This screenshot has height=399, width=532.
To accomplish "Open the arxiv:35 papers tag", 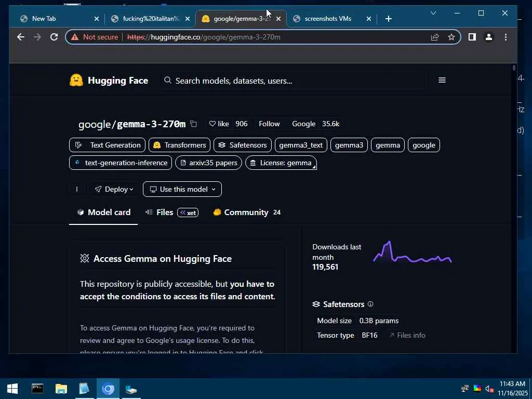I will [x=209, y=163].
